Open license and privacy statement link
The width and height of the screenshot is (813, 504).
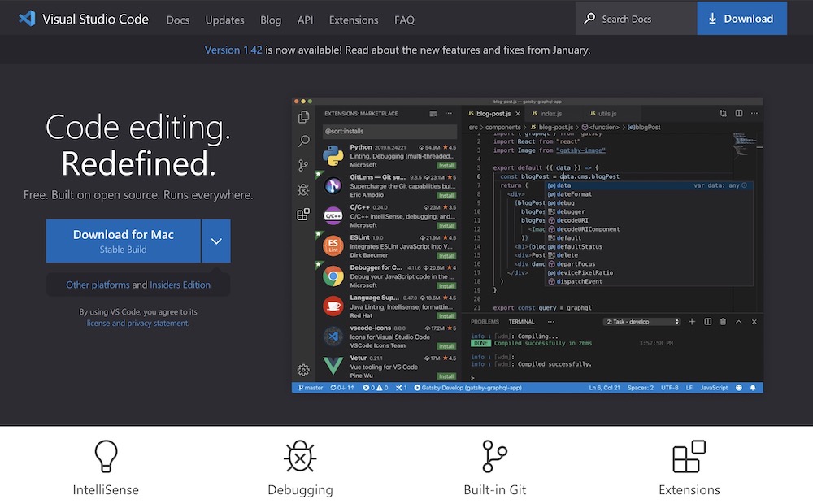coord(138,323)
